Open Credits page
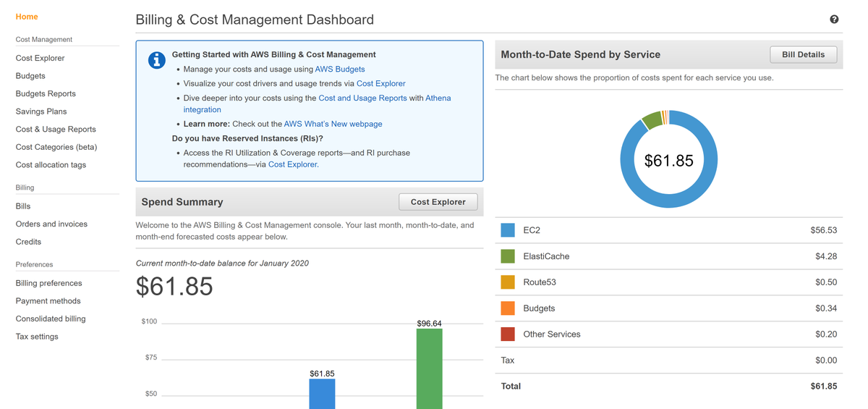 coord(28,242)
